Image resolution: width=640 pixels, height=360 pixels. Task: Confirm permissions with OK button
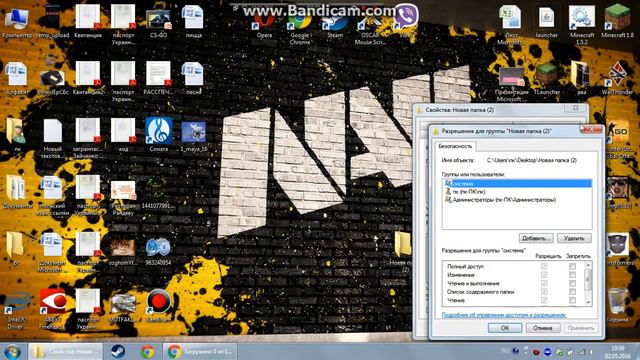[x=505, y=328]
